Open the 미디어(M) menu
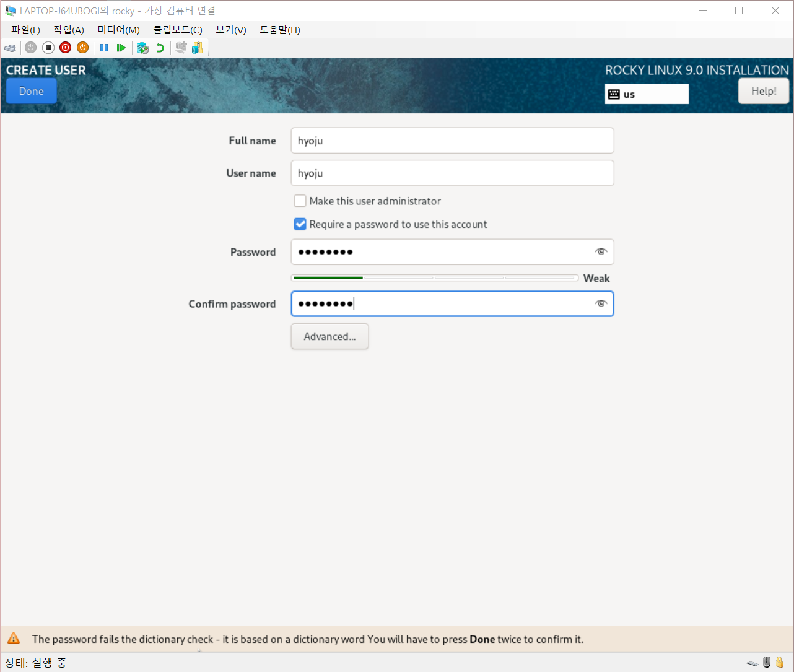Viewport: 794px width, 672px height. 119,30
